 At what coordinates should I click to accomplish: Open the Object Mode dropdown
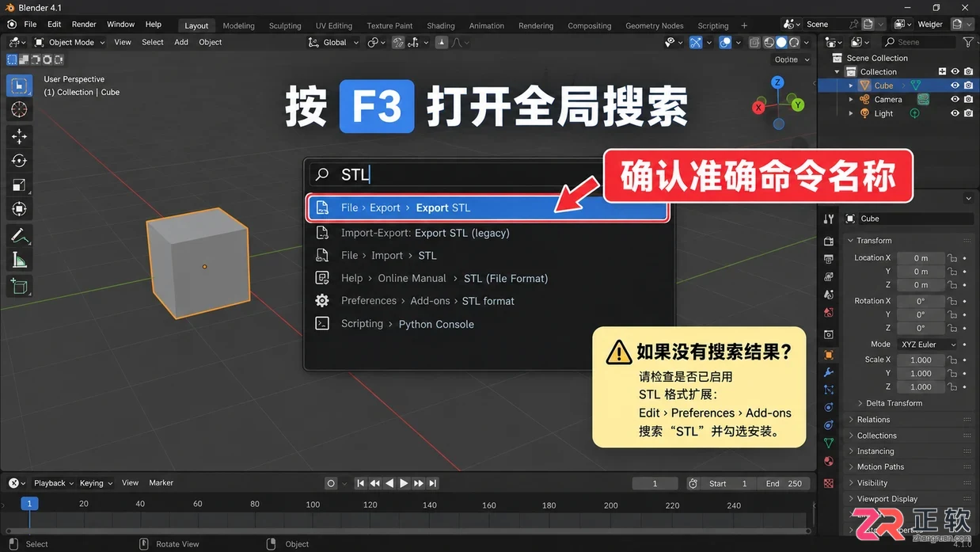pos(70,43)
